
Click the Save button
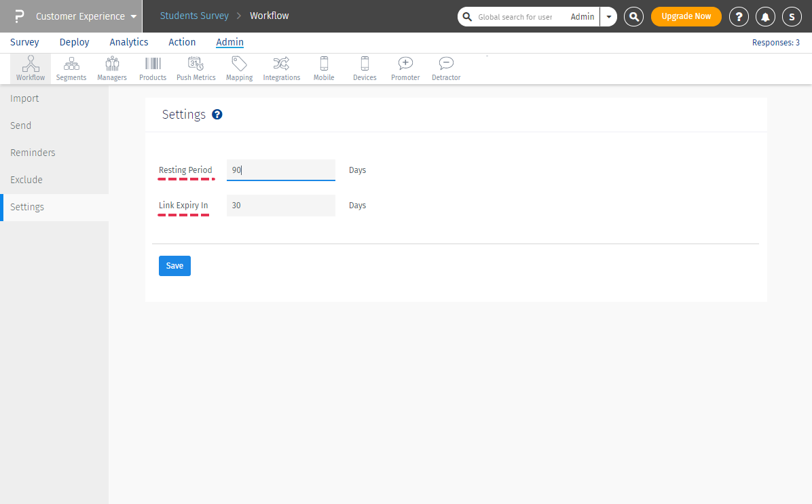click(x=174, y=266)
